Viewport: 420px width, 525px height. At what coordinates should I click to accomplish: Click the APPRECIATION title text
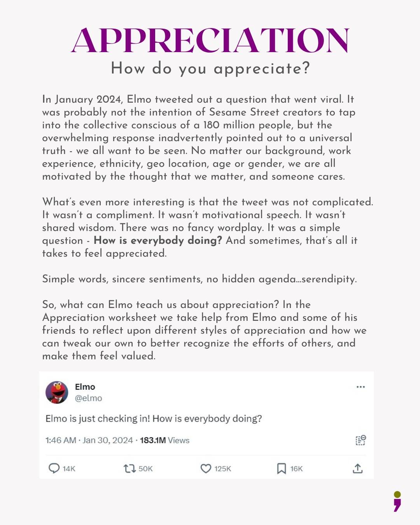210,40
